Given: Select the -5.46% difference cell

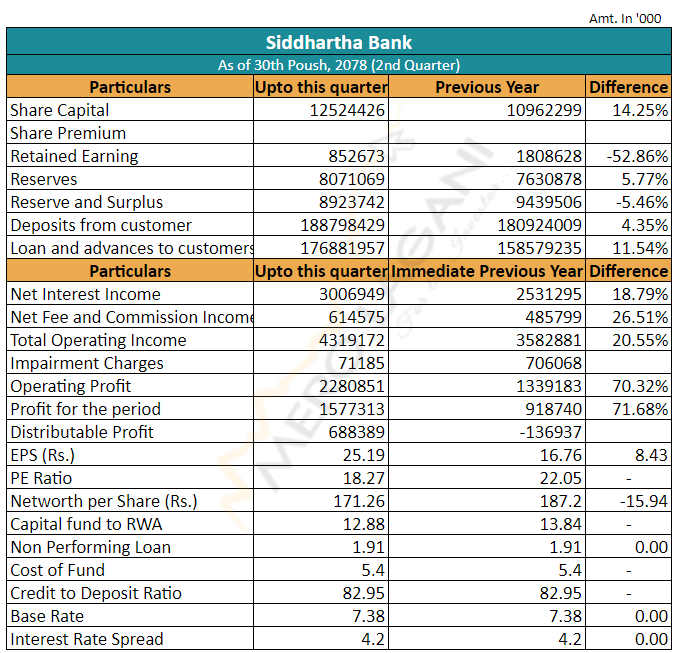Looking at the screenshot, I should tap(628, 202).
